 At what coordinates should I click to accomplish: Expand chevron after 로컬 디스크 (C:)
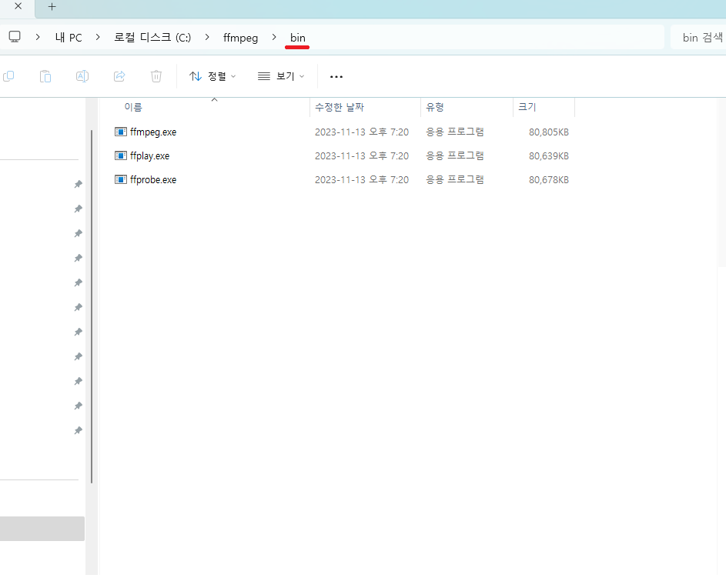click(x=207, y=37)
